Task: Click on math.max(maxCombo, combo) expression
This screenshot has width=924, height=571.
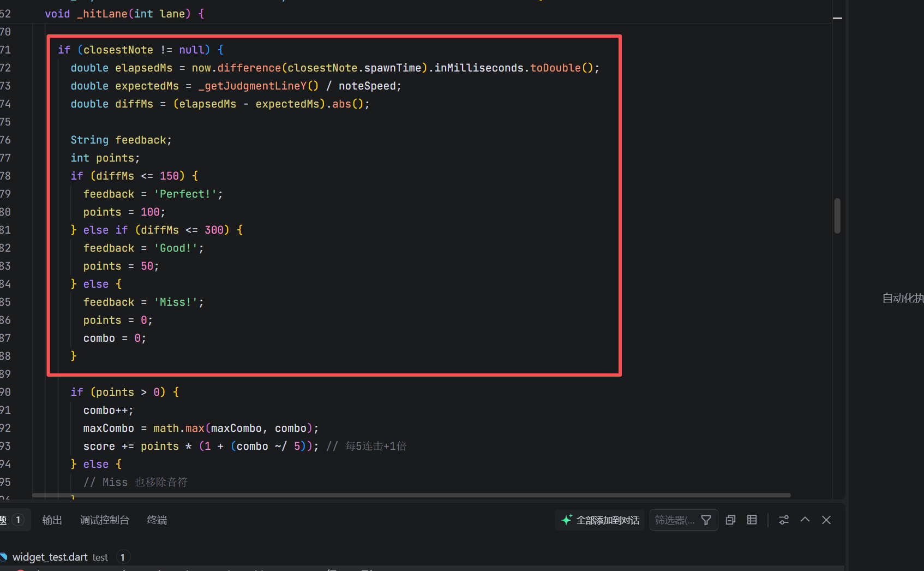Action: pyautogui.click(x=233, y=428)
